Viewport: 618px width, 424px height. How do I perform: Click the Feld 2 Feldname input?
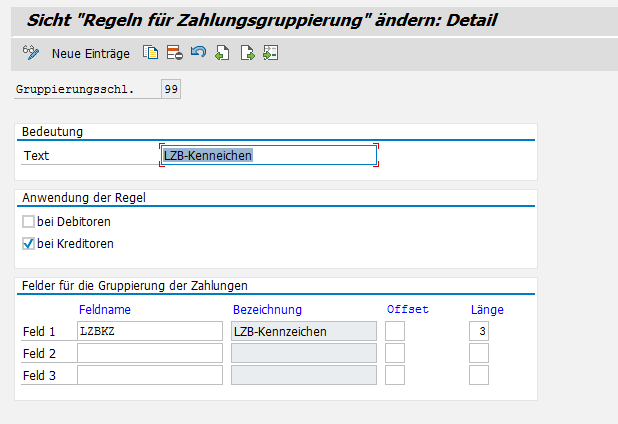point(149,353)
